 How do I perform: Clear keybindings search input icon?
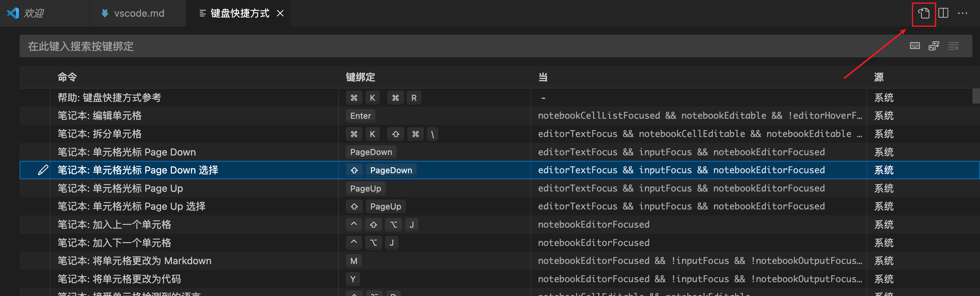(x=953, y=46)
